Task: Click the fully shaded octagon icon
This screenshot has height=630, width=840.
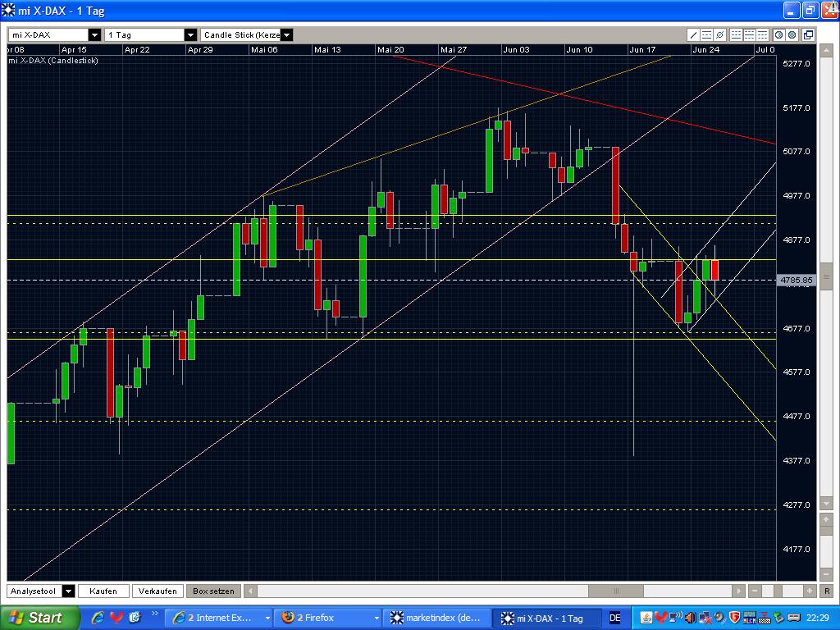Action: pos(792,34)
